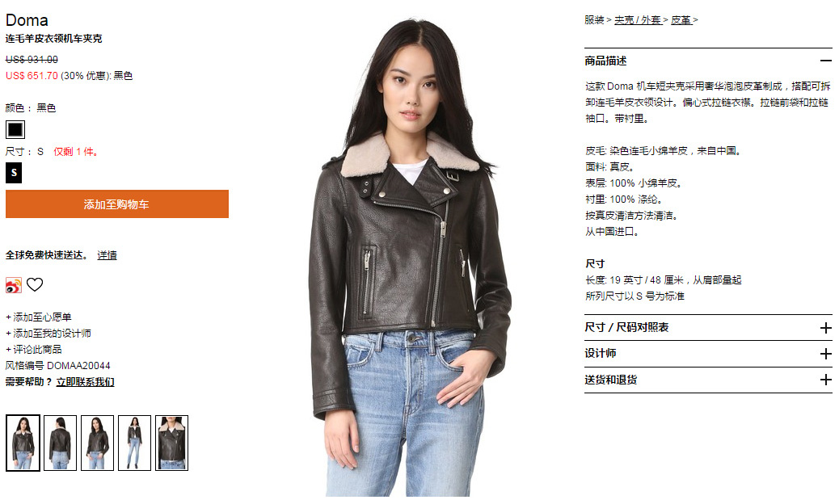The height and width of the screenshot is (504, 839).
Task: Expand the 送货和退货 section
Action: click(x=825, y=380)
